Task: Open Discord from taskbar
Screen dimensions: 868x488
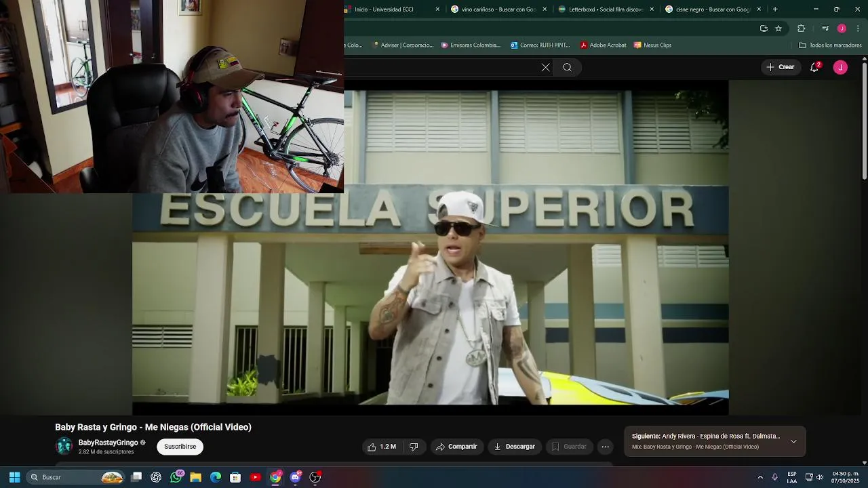Action: click(295, 477)
